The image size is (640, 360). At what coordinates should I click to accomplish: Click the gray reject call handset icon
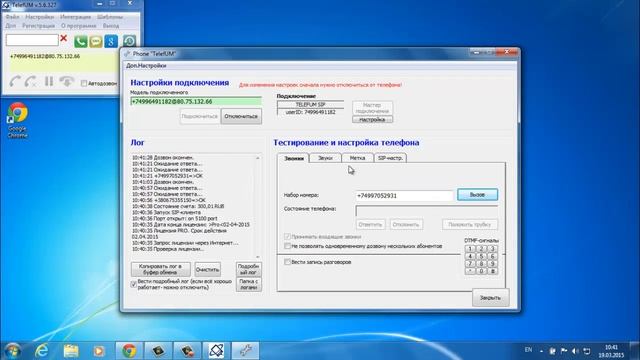point(31,81)
